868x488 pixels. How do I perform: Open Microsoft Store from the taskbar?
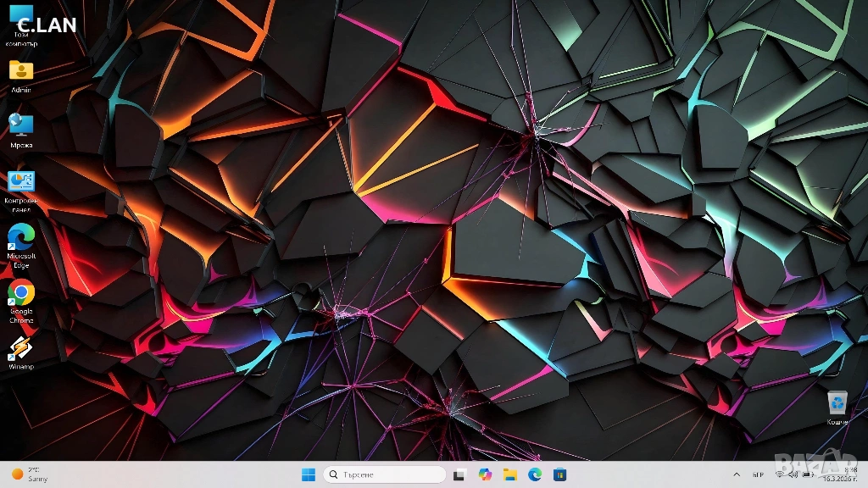click(x=560, y=474)
